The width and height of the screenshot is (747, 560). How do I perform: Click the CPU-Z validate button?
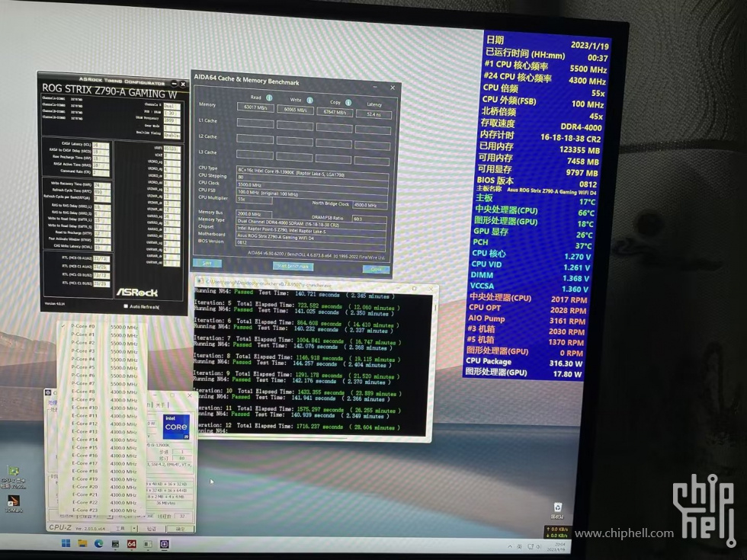(152, 529)
